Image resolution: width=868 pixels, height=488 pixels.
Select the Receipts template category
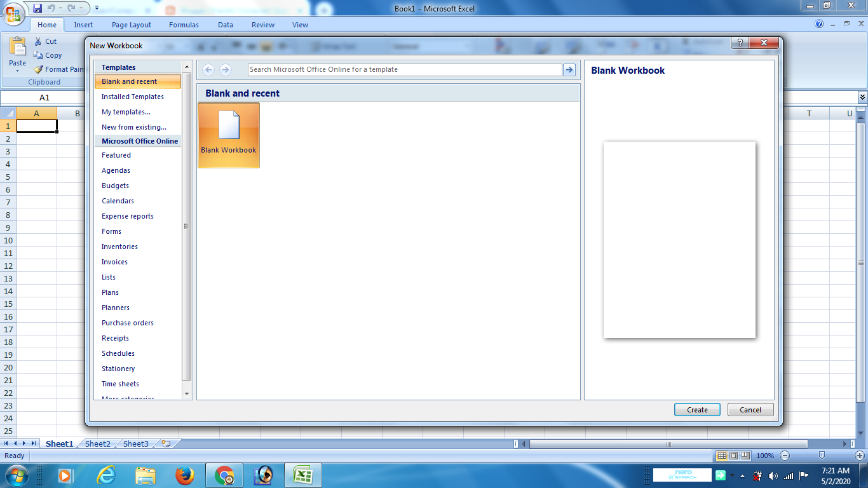(x=137, y=338)
